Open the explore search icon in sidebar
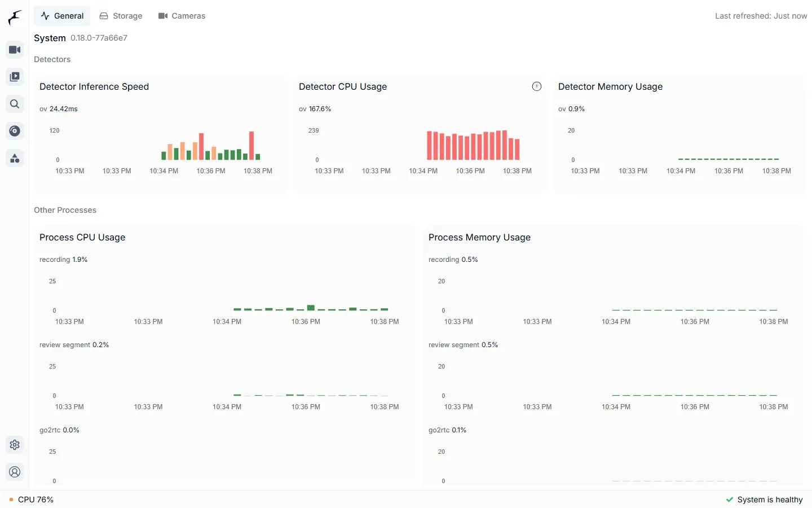 [15, 104]
